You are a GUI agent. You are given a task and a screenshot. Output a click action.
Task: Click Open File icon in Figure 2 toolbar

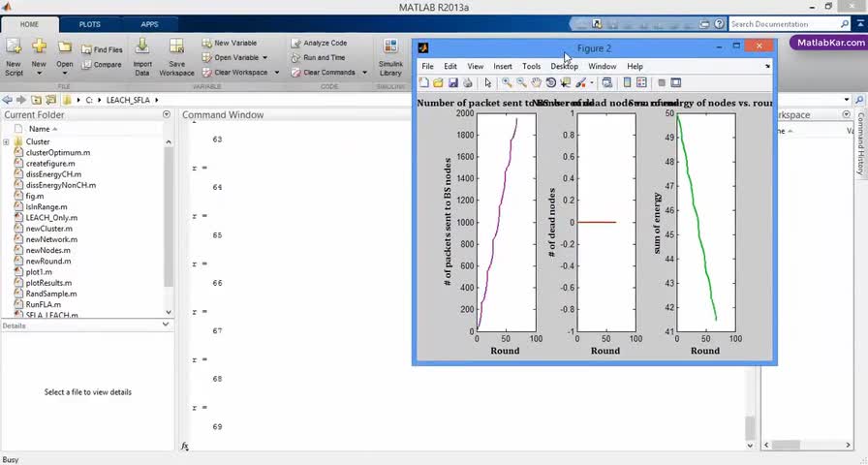pyautogui.click(x=438, y=83)
